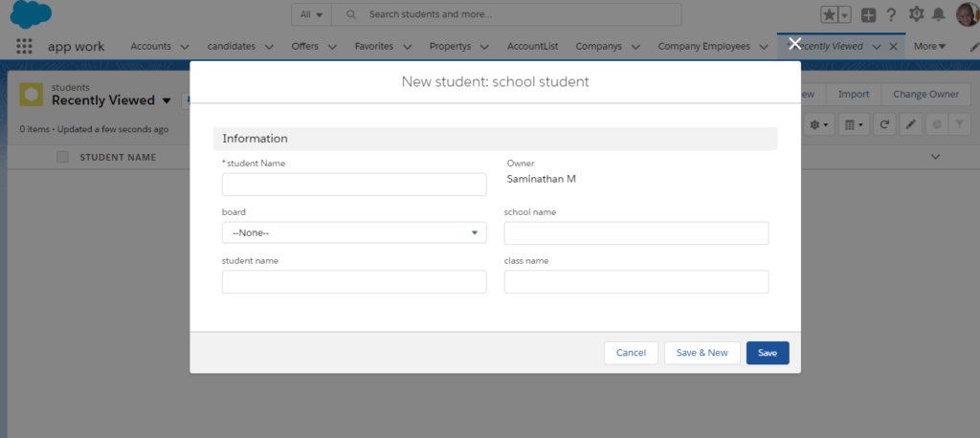Click the school name input field
Viewport: 980px width, 438px height.
(636, 233)
